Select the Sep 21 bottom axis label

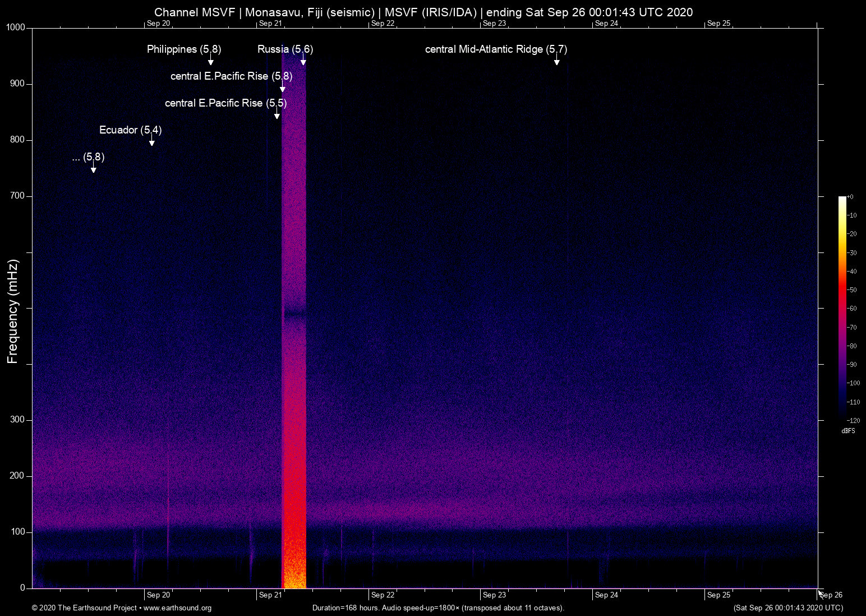271,595
